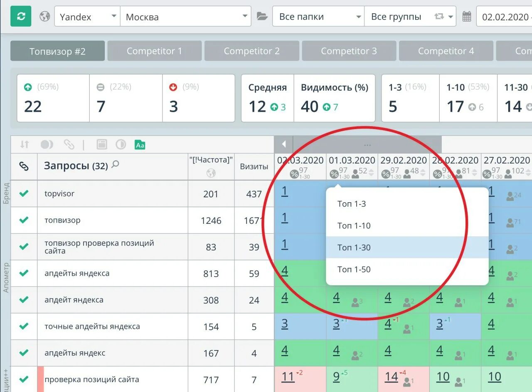
Task: Click the link icon in table header
Action: coord(24,166)
